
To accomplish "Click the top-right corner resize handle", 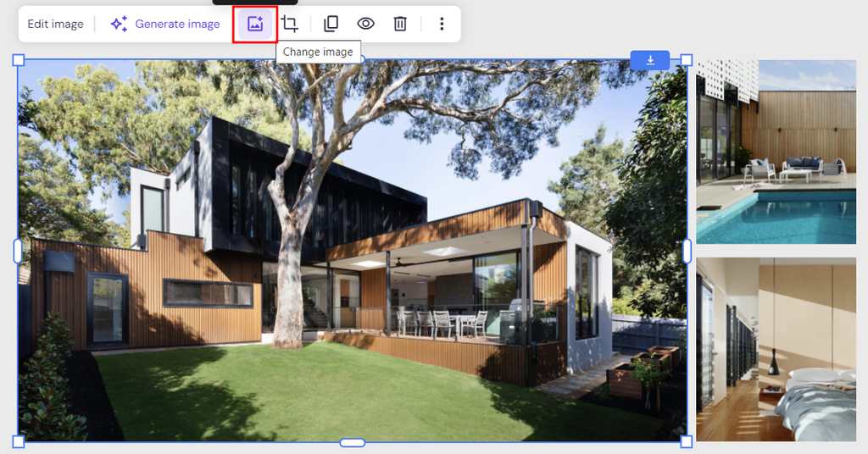I will tap(687, 60).
